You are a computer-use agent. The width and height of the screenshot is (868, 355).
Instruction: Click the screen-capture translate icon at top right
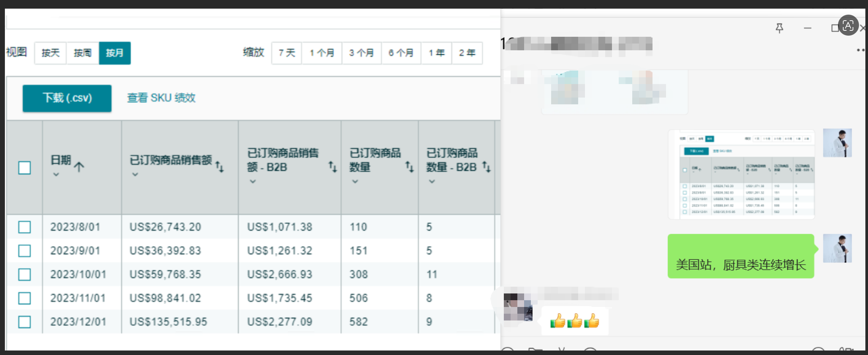coord(848,26)
